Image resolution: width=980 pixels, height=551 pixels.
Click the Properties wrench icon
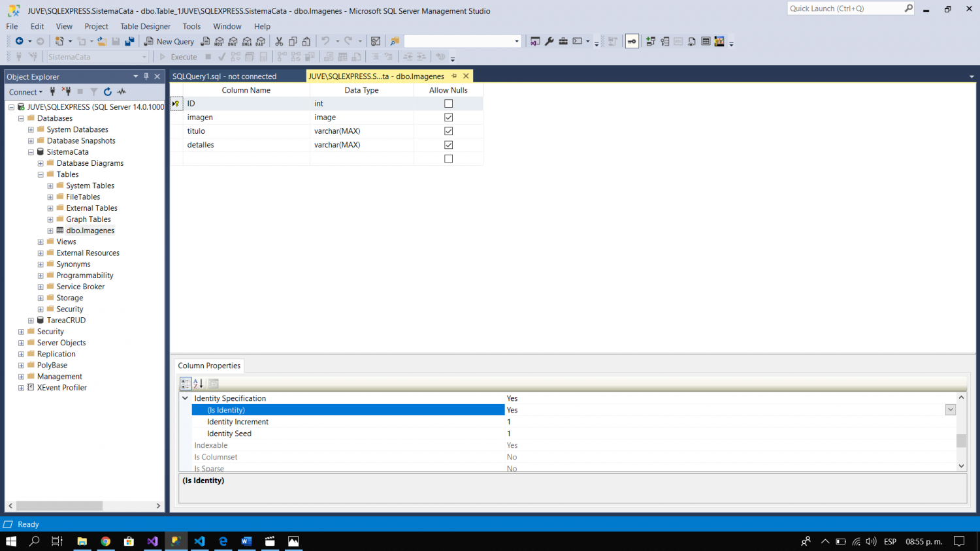(549, 41)
